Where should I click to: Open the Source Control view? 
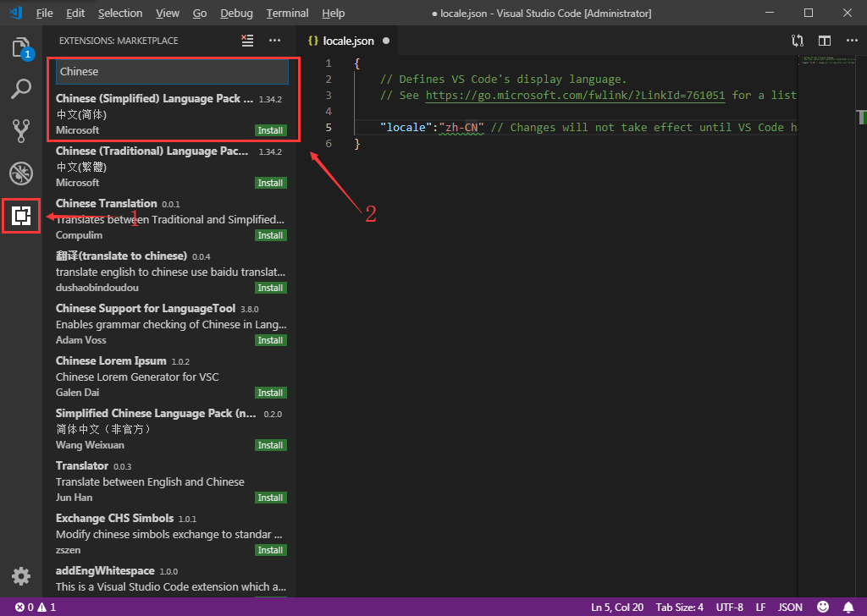pyautogui.click(x=20, y=130)
